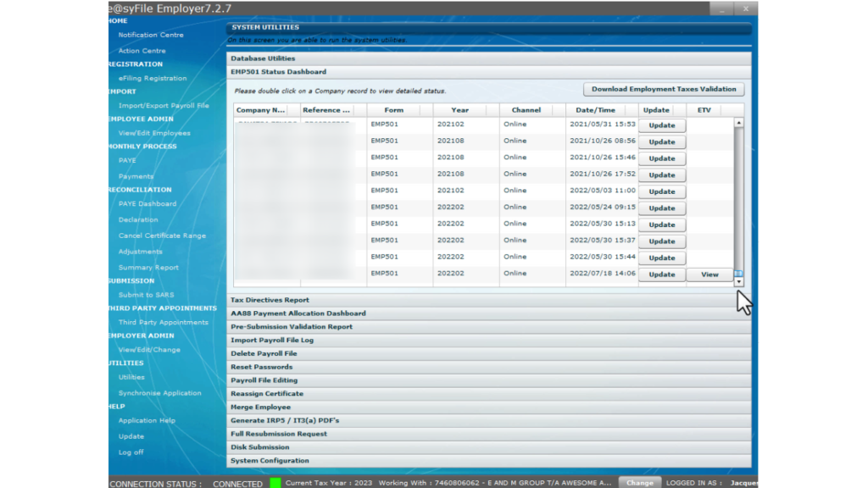Viewport: 868px width, 488px height.
Task: Expand Generate IRP5 / IT3(a) PDF's
Action: coord(489,420)
